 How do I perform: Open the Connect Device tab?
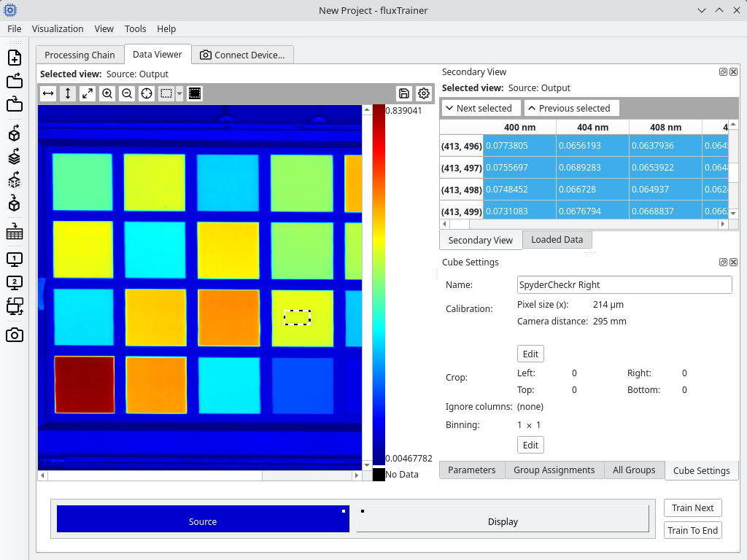coord(242,55)
